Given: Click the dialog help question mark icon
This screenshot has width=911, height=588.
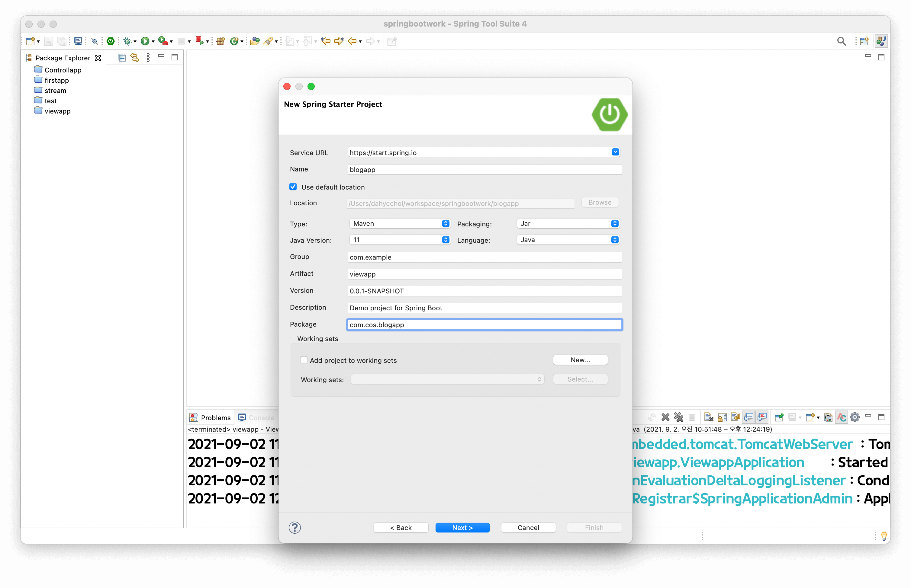Looking at the screenshot, I should tap(295, 528).
